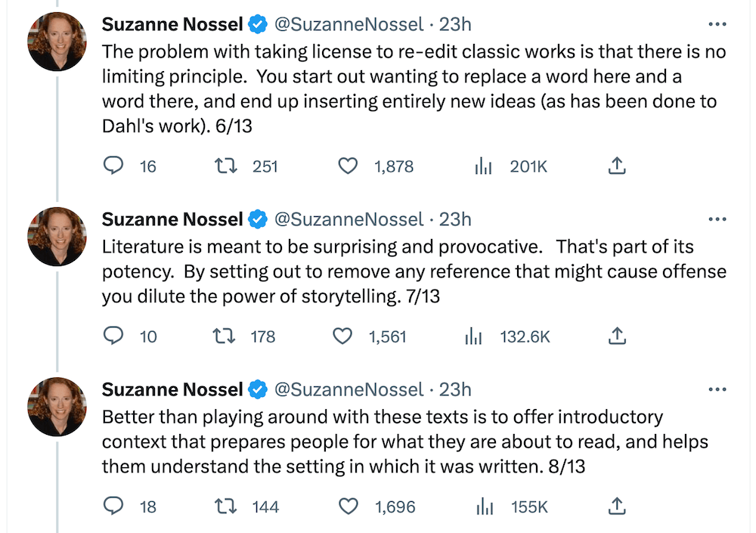
Task: Click Suzanne Nossel's avatar on the 7/13 tweet
Action: tap(57, 236)
